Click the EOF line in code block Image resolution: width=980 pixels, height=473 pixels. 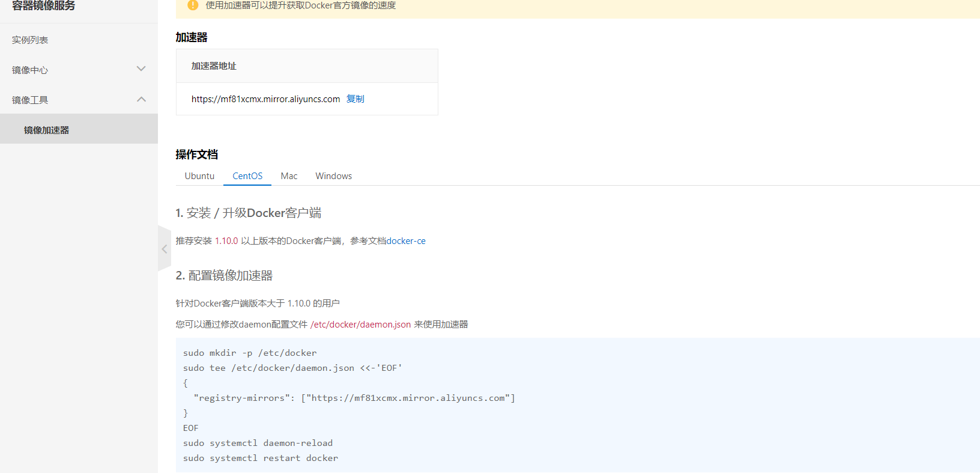click(x=191, y=428)
